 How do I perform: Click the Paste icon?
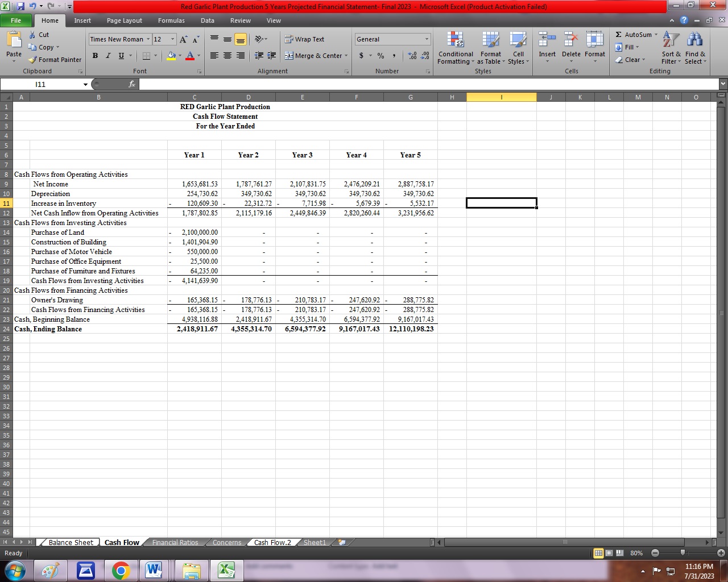[x=14, y=40]
